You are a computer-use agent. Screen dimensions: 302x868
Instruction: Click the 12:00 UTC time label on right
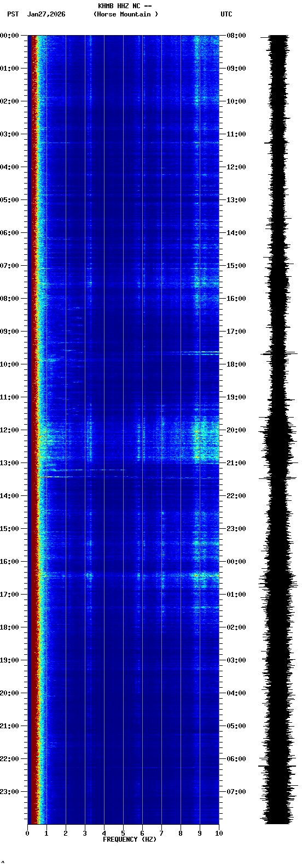[236, 167]
